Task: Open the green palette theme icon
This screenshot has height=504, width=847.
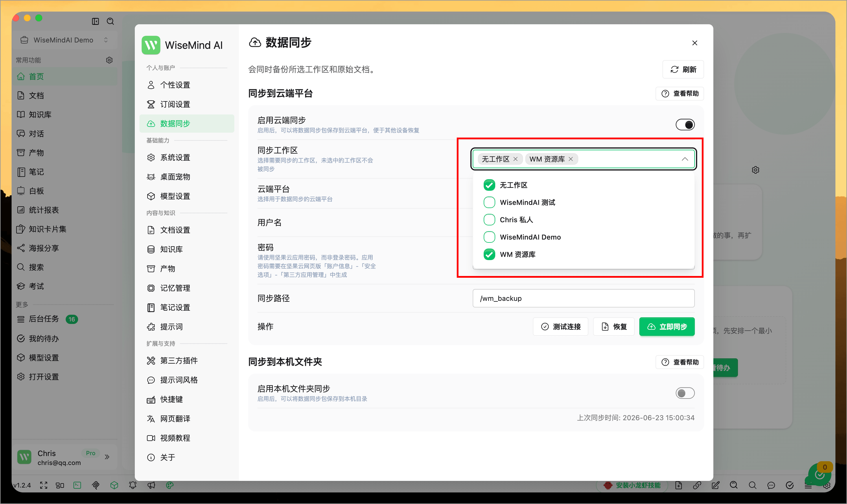Action: (170, 485)
